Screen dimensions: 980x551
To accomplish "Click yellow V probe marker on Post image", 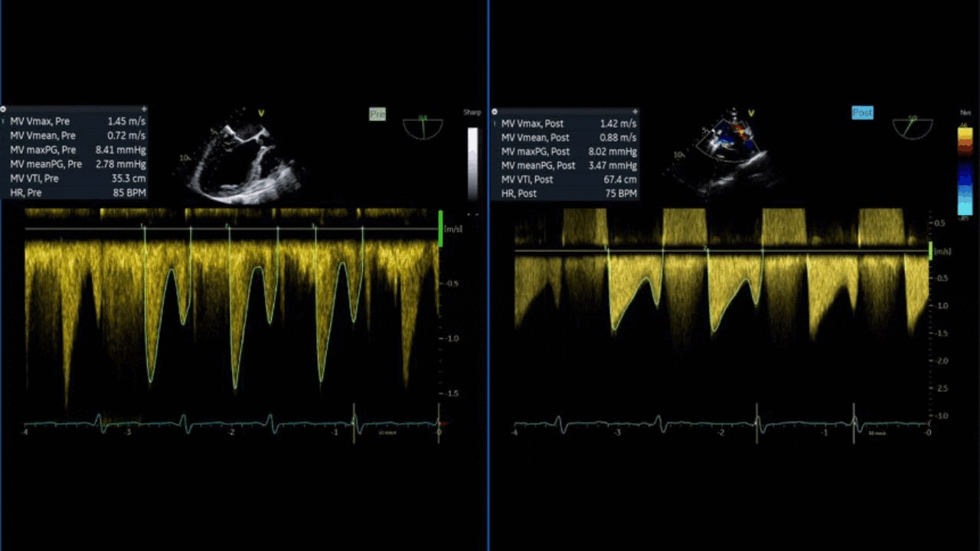I will [x=751, y=113].
